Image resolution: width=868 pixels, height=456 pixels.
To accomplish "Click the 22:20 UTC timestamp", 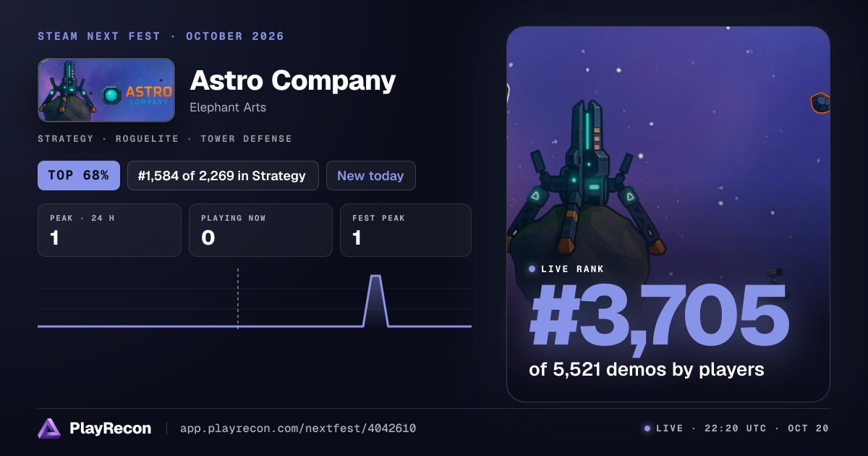I will [735, 428].
